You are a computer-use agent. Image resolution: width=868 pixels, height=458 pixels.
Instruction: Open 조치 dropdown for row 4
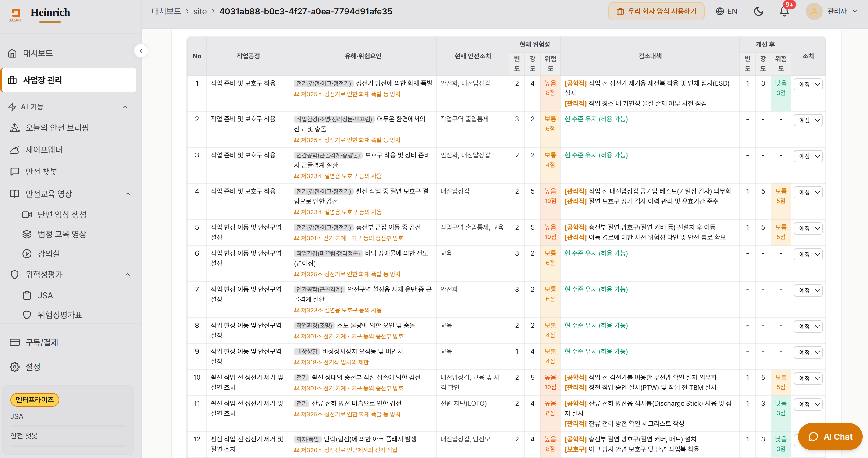(x=808, y=192)
